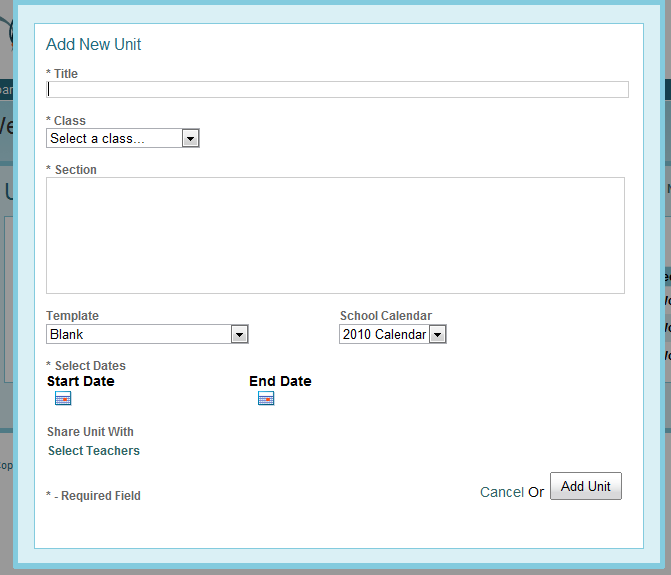Click the Class dropdown arrow button

[191, 138]
